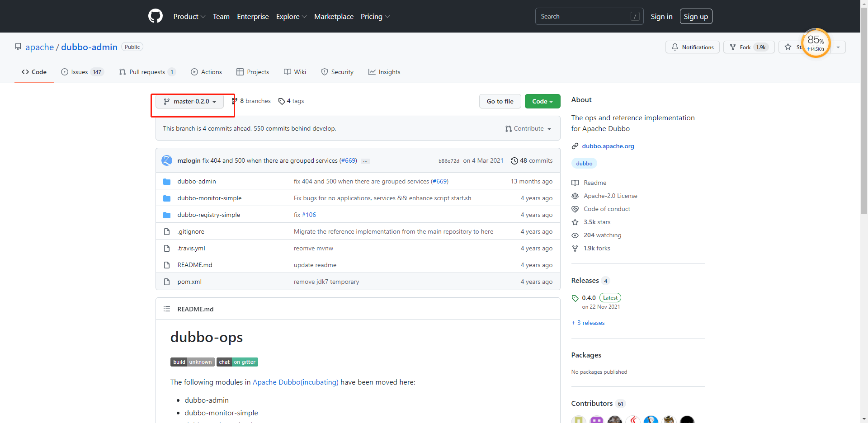Expand the Explore dropdown menu
Screen dimensions: 868x423
pyautogui.click(x=292, y=16)
